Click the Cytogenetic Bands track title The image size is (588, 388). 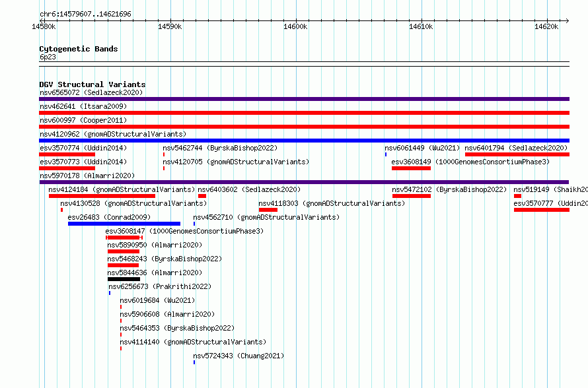tap(79, 49)
